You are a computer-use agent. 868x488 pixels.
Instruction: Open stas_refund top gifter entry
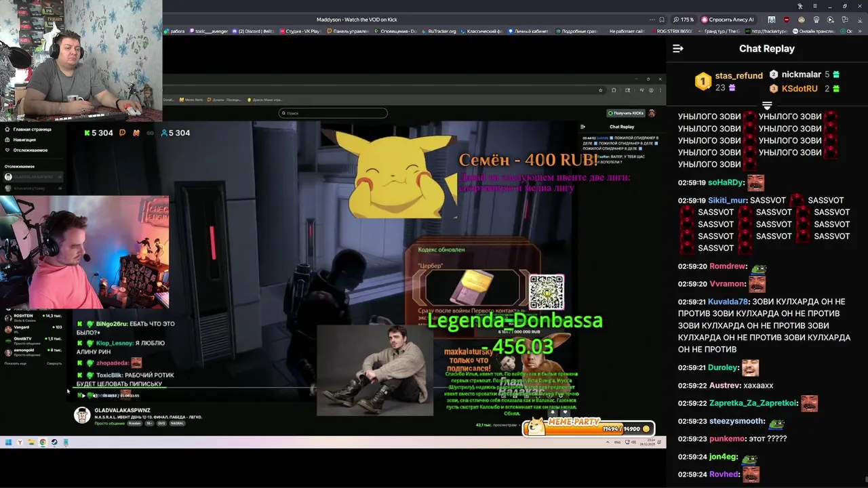click(x=729, y=81)
